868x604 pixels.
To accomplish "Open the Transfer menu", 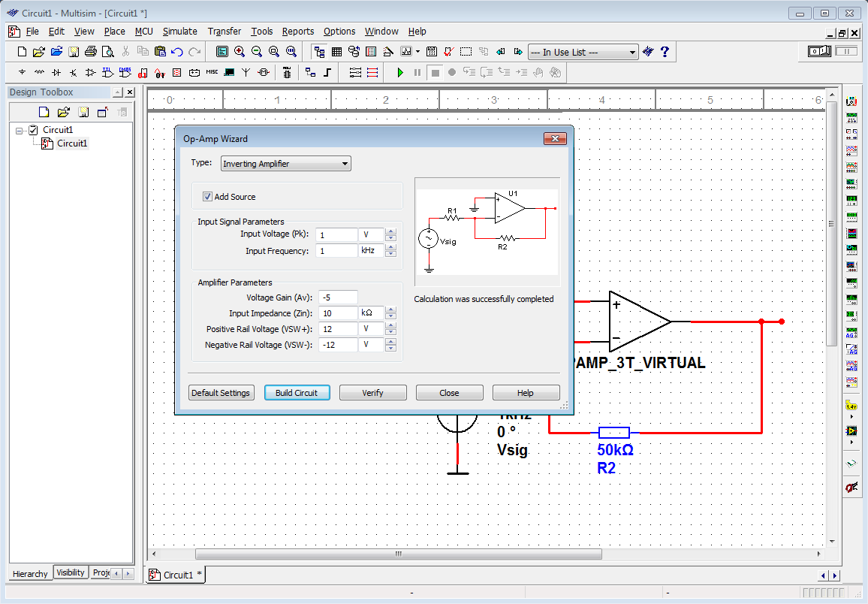I will [x=225, y=32].
